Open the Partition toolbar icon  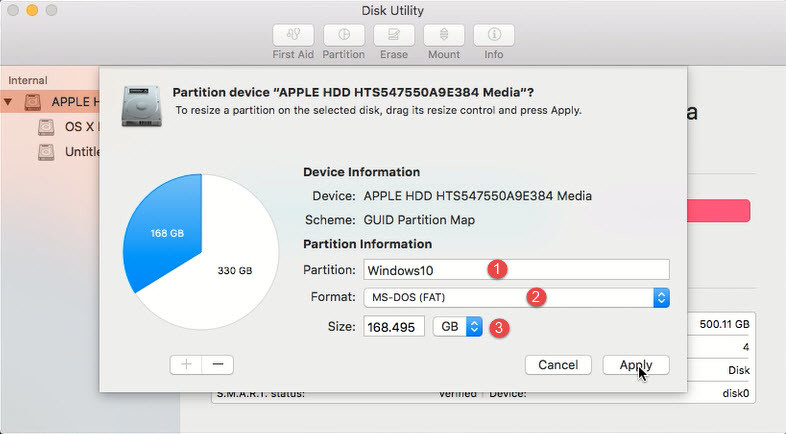coord(344,35)
